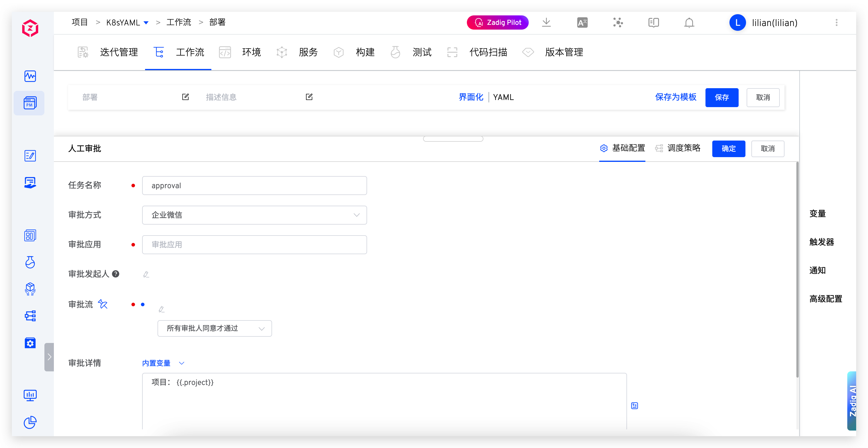The image size is (868, 448).
Task: Click the download icon in top bar
Action: pos(546,22)
